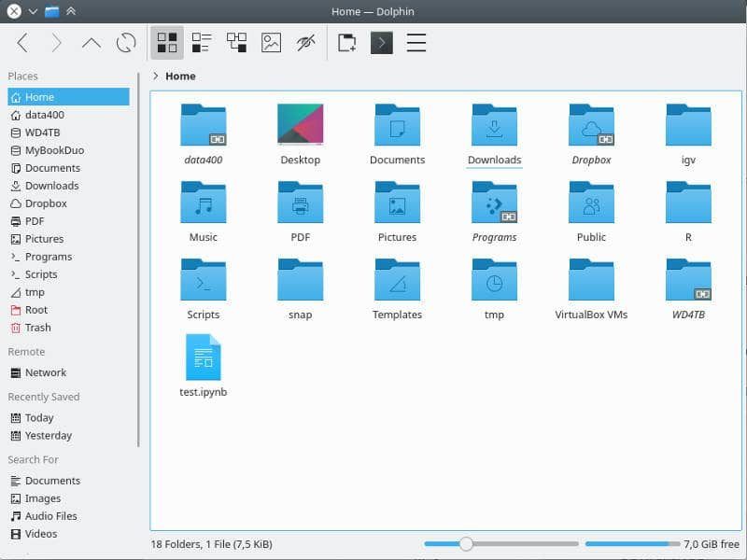Screen dimensions: 747x560
Task: Switch to Details tree view mode
Action: tap(236, 43)
